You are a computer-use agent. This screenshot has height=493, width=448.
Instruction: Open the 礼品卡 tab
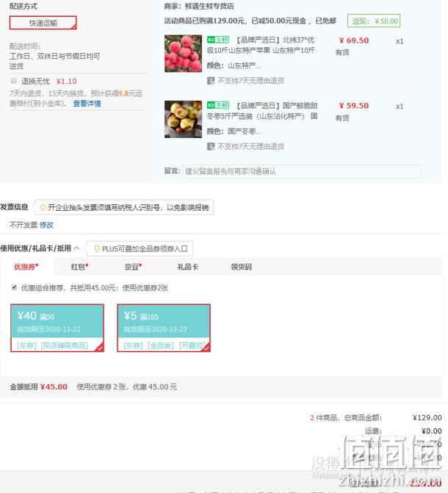(x=188, y=267)
